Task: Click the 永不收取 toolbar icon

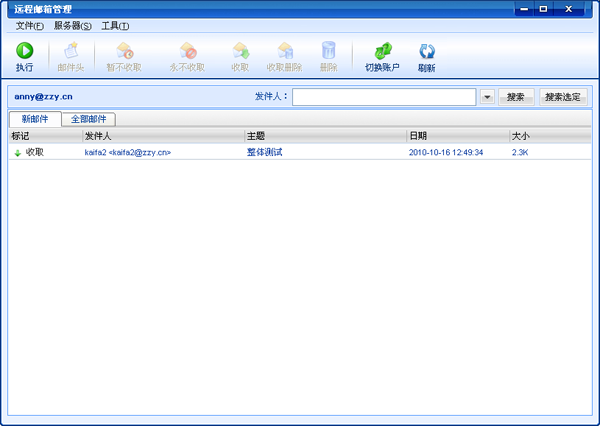Action: (188, 51)
